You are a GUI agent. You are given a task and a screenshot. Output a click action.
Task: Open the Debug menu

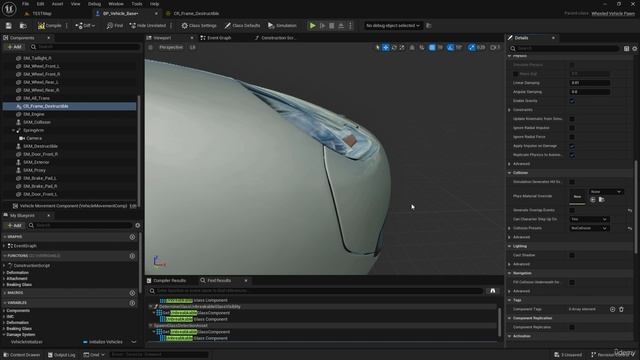tap(94, 4)
